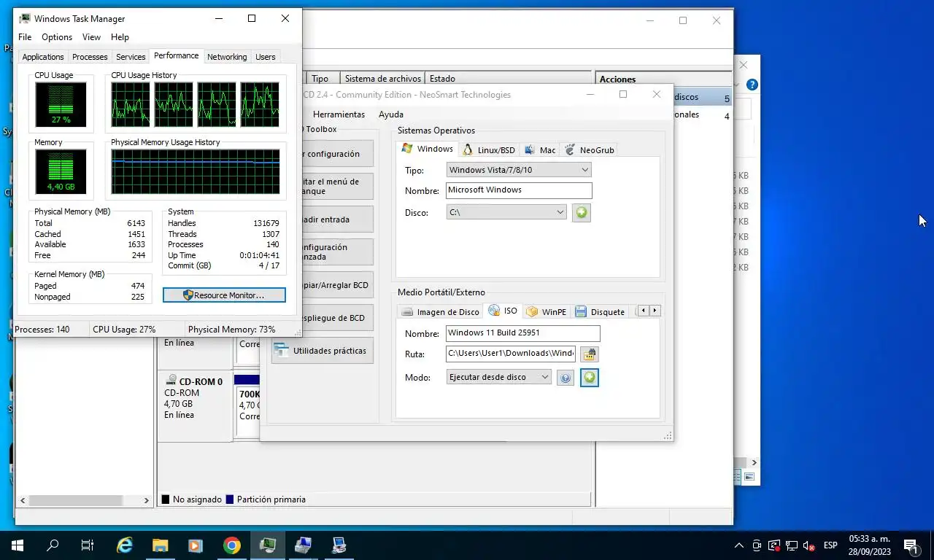Select Mac operating system tab
934x560 pixels.
tap(540, 149)
